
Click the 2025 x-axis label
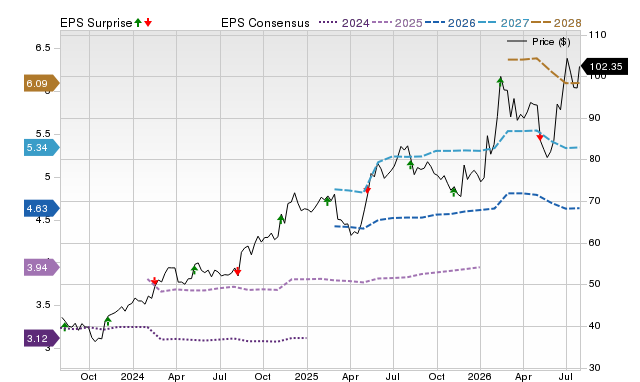tap(307, 376)
